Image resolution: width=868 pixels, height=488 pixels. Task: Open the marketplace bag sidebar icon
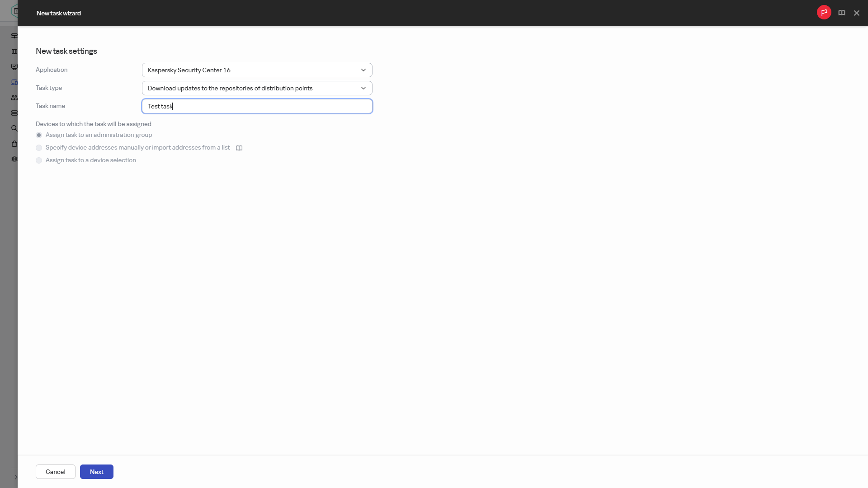click(x=14, y=144)
